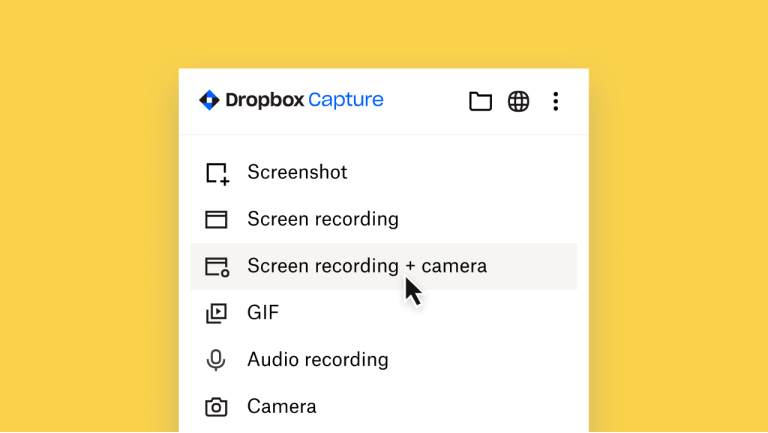Choose the Screen recording text label
Viewport: 768px width, 433px height.
pyautogui.click(x=322, y=219)
